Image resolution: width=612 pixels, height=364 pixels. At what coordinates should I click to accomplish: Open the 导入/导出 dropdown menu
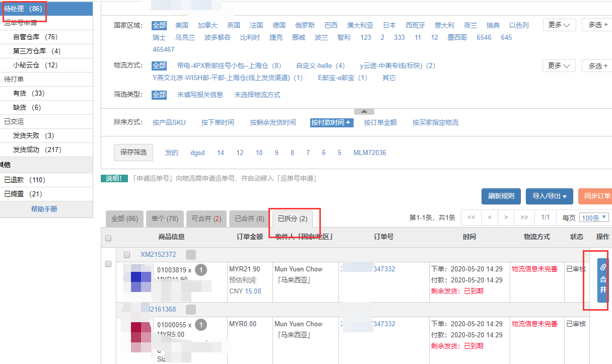point(550,196)
